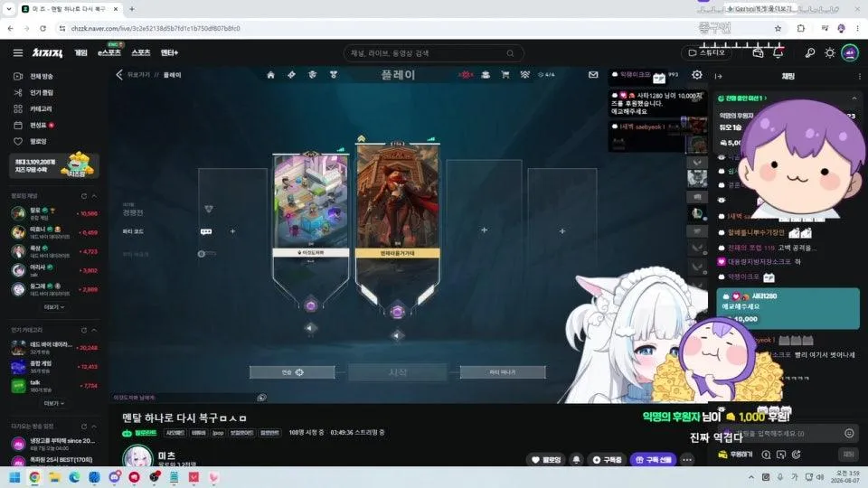
Task: Open the first following channel with 10,586 viewers
Action: (x=53, y=213)
